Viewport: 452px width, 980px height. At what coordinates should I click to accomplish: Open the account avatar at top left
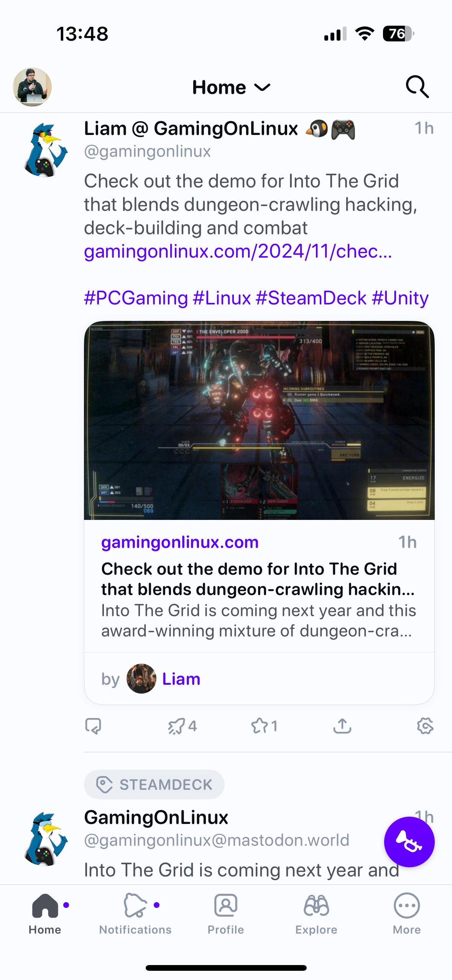tap(32, 87)
